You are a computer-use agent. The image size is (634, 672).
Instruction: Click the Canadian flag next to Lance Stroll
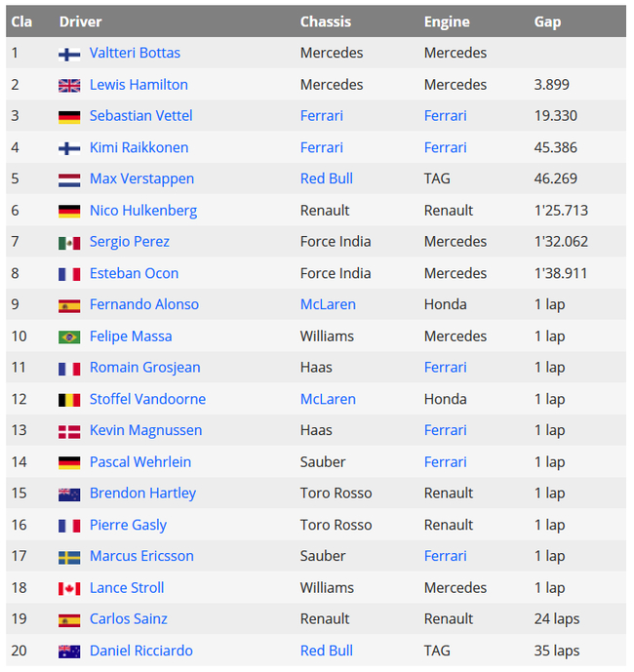point(69,588)
